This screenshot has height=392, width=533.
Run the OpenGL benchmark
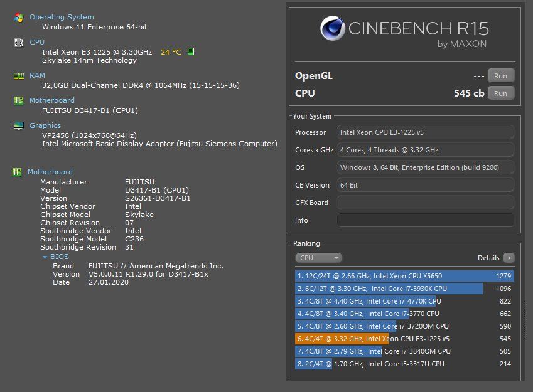[x=501, y=76]
